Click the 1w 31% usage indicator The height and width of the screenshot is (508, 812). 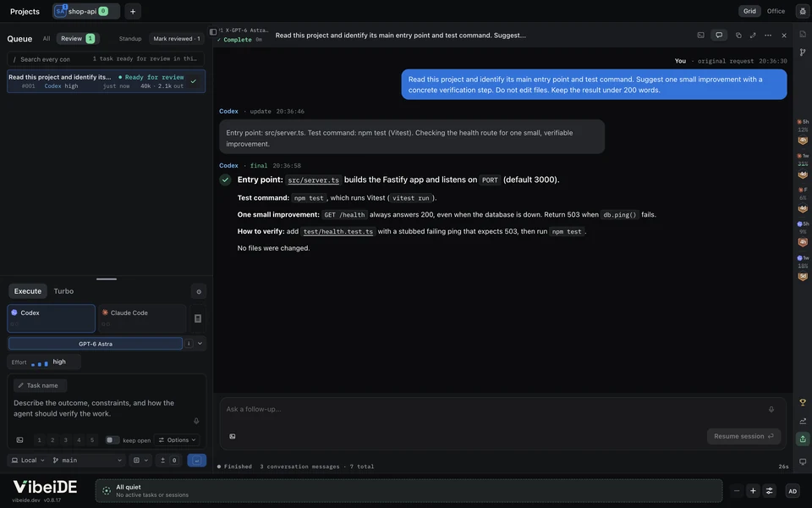803,167
